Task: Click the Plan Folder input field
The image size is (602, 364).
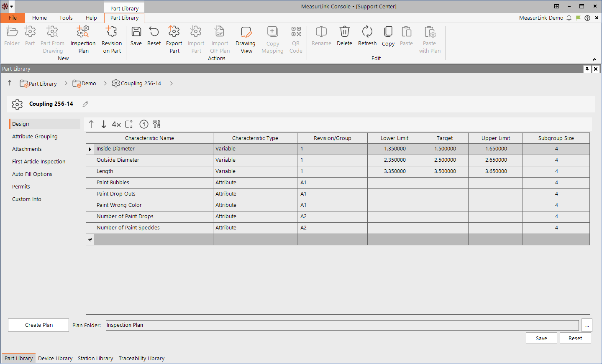Action: [x=342, y=325]
